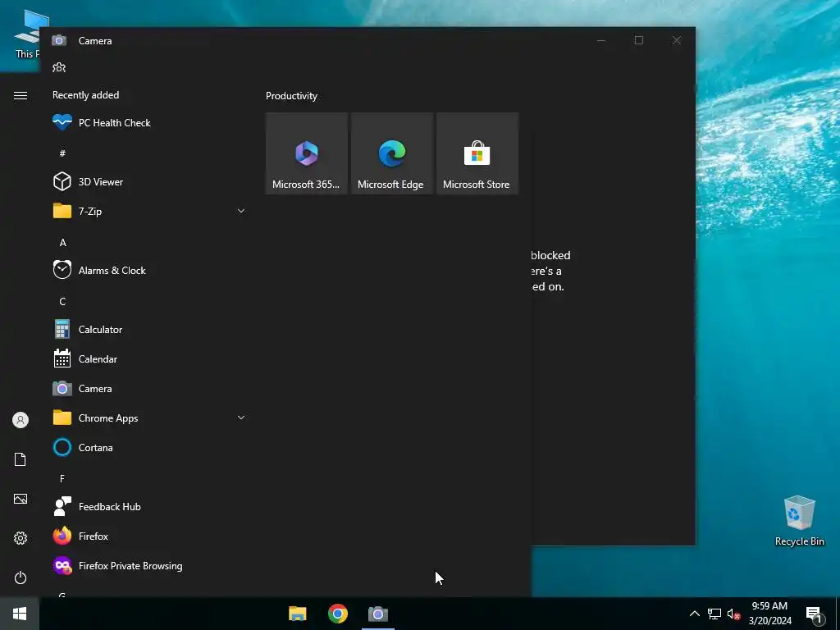Open File Explorer on the taskbar
Image resolution: width=840 pixels, height=630 pixels.
tap(297, 614)
